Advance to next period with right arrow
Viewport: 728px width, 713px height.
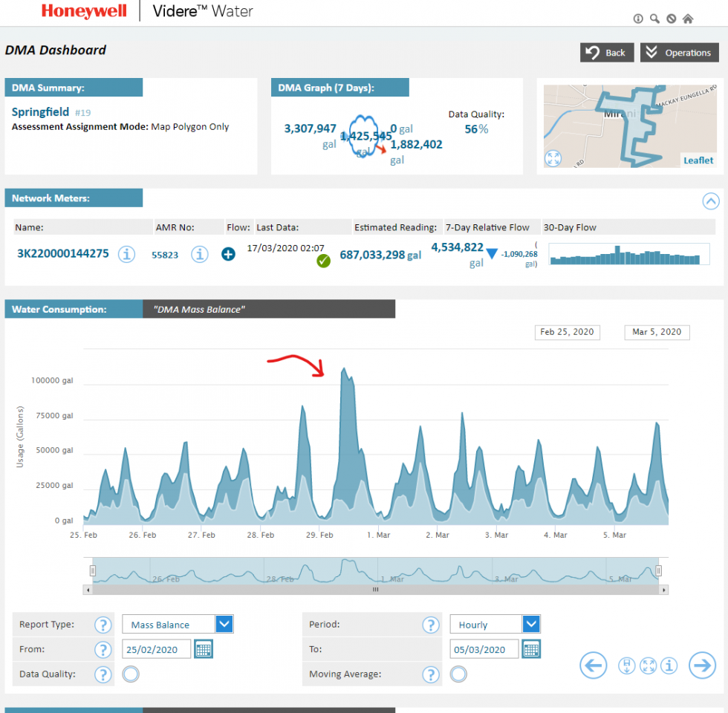click(702, 665)
